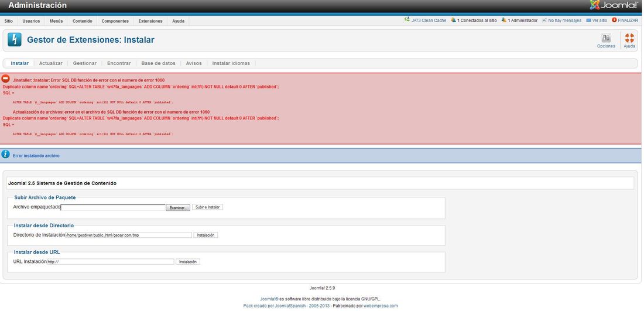Click the JAT3 Clean Cache link
The width and height of the screenshot is (644, 311).
tap(429, 20)
